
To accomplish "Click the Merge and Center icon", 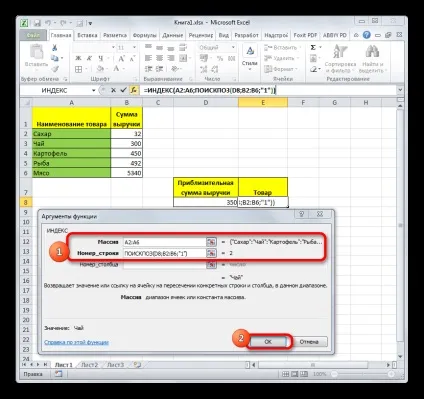I will pos(183,58).
